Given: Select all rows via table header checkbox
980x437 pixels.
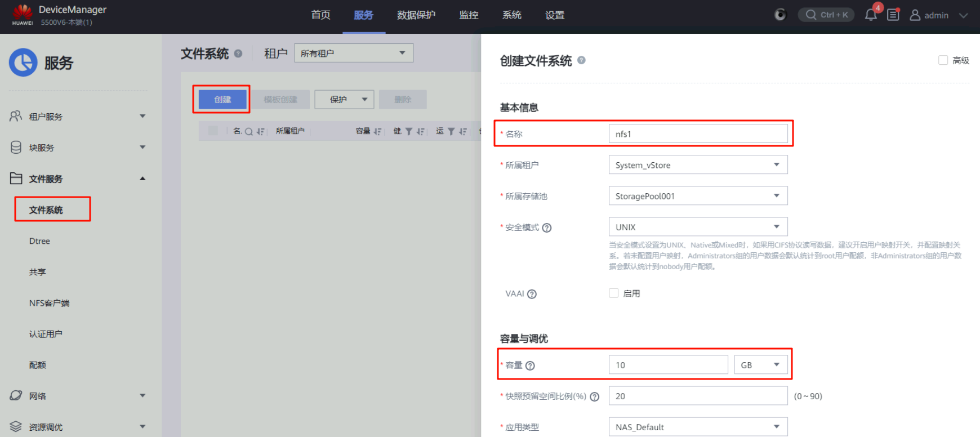Looking at the screenshot, I should coord(213,131).
